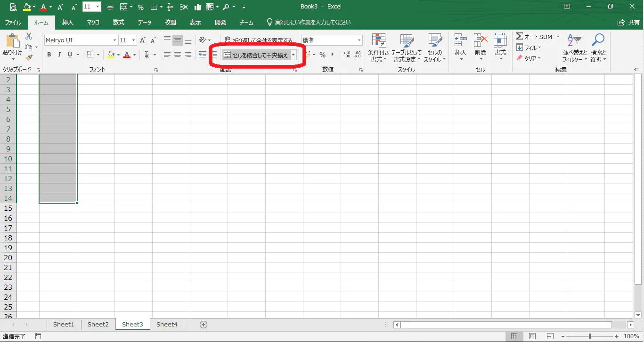The image size is (644, 342).
Task: Open the ファイル (File) tab
Action: pos(13,23)
